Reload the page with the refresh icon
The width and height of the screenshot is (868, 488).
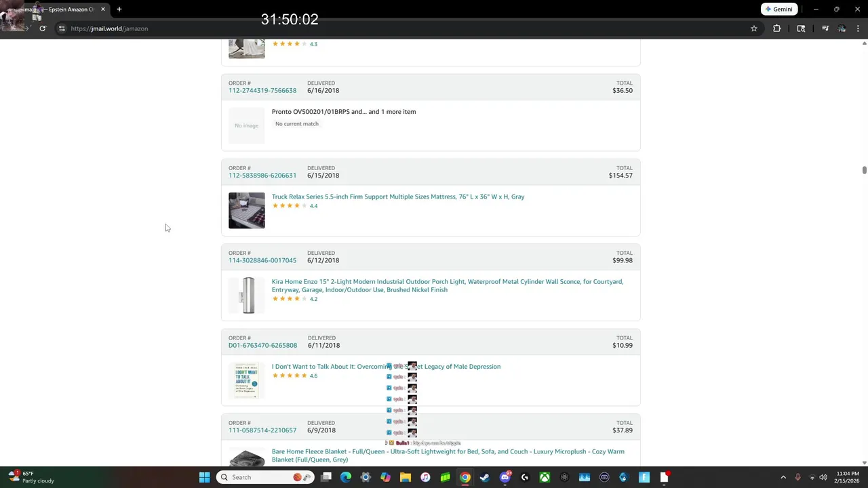[42, 28]
